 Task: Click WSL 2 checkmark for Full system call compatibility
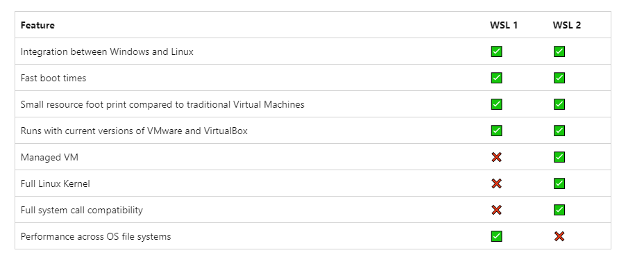click(x=559, y=210)
